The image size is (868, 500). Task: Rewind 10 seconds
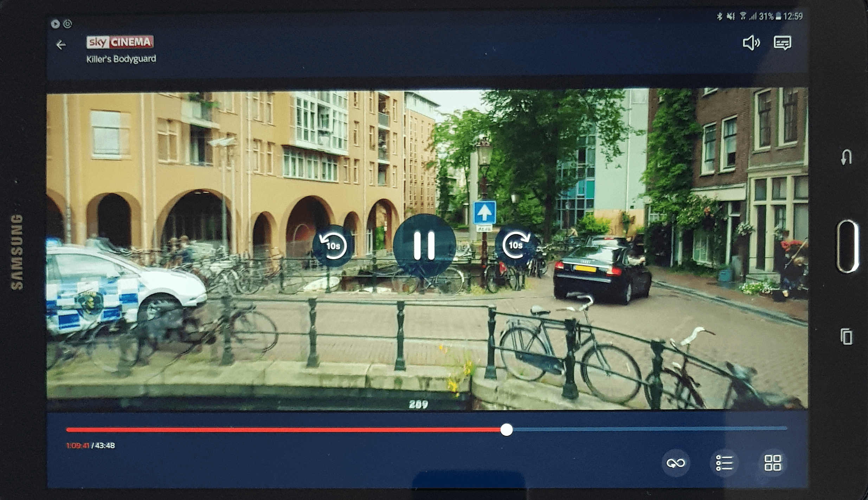pyautogui.click(x=332, y=246)
